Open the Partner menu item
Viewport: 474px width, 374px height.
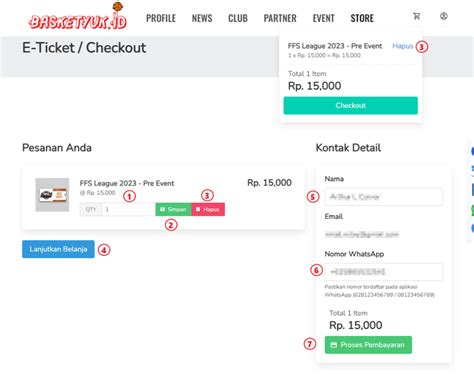coord(280,18)
